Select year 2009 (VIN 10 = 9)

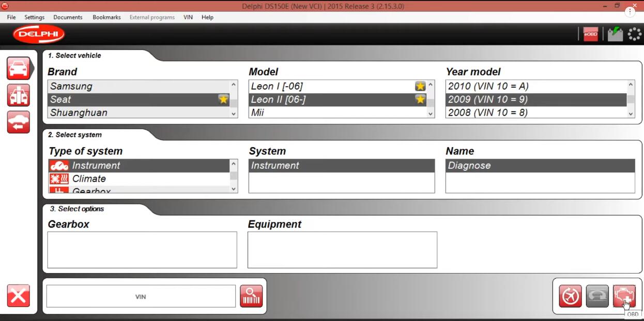pyautogui.click(x=536, y=99)
